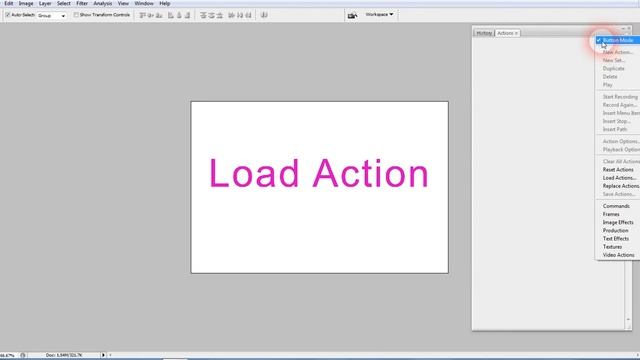Click the Auto-Align Layers icon
640x360 pixels.
click(x=264, y=16)
